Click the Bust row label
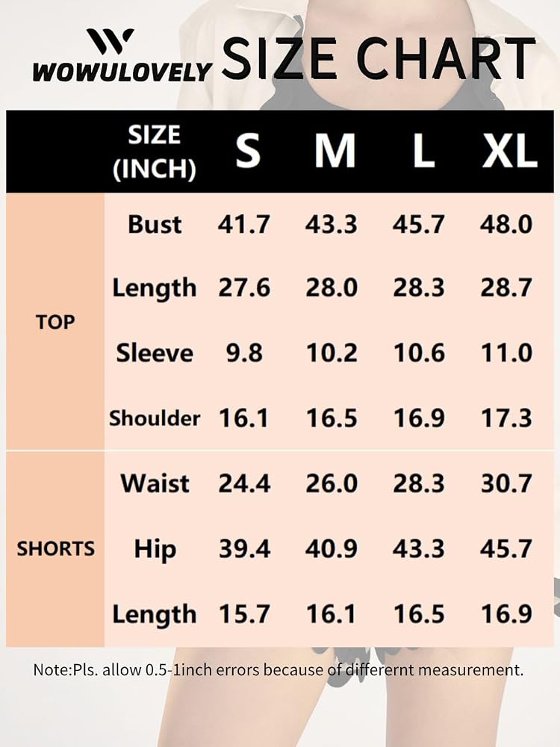Screen dimensions: 560x747 pyautogui.click(x=155, y=224)
